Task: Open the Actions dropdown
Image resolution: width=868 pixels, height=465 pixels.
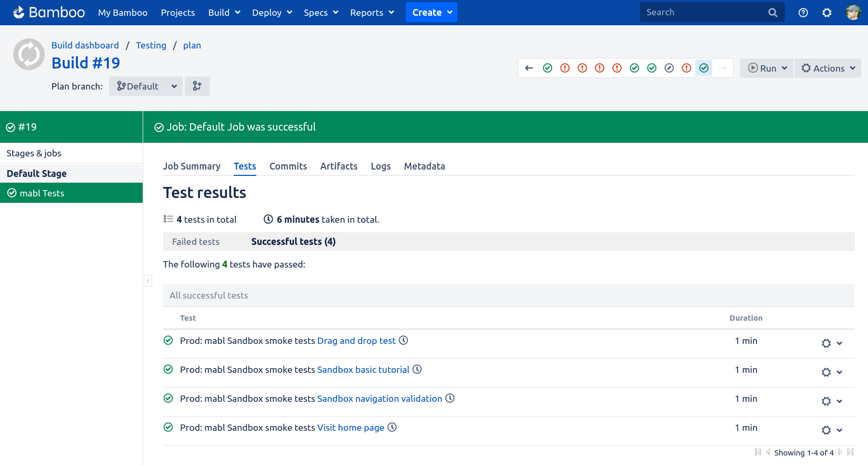Action: point(827,68)
